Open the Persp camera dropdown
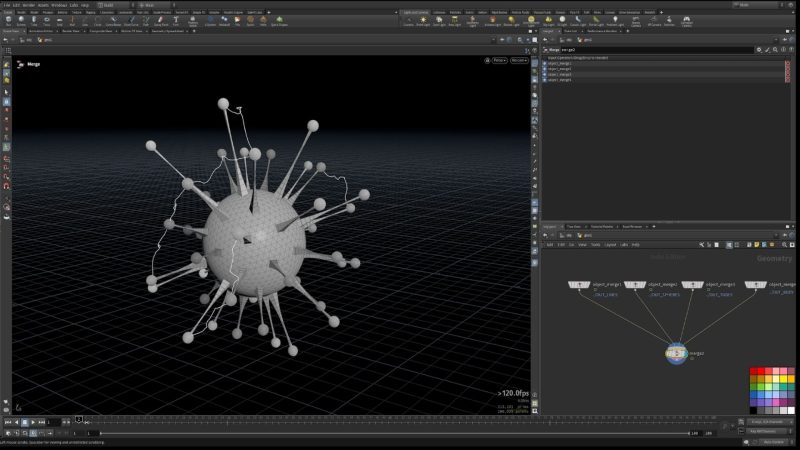Screen dimensions: 800x450 click(x=498, y=60)
